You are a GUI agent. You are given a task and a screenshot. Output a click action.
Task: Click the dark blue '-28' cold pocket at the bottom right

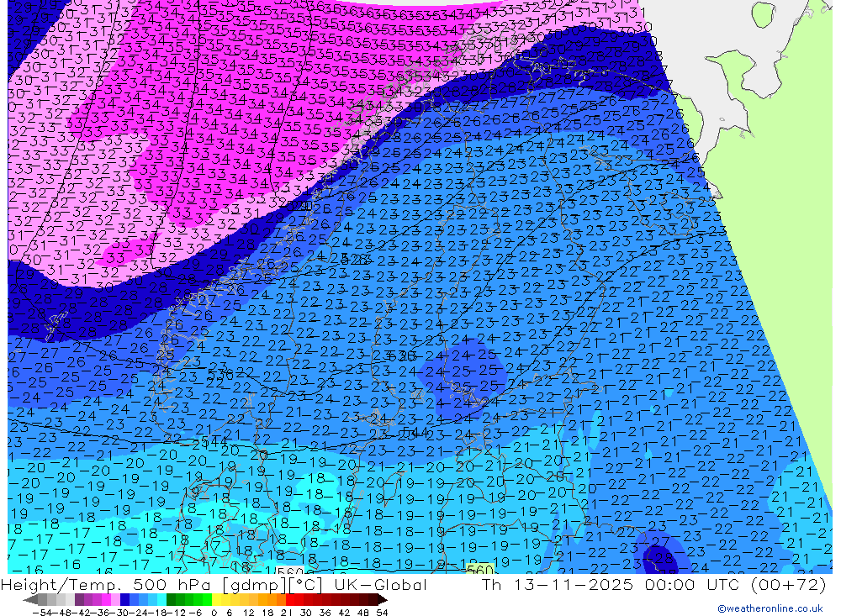[x=663, y=557]
